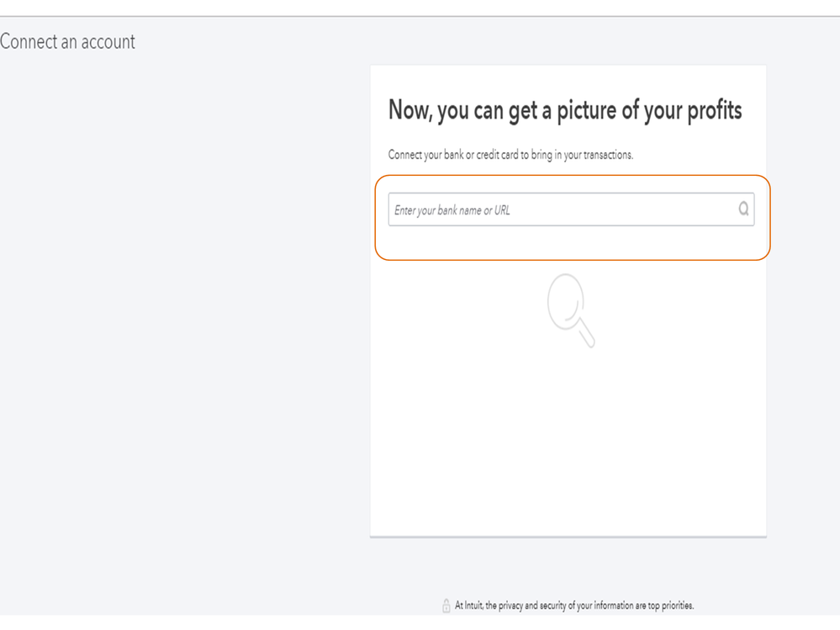The height and width of the screenshot is (630, 840).
Task: Click "URL" in the search field placeholder
Action: [x=501, y=210]
